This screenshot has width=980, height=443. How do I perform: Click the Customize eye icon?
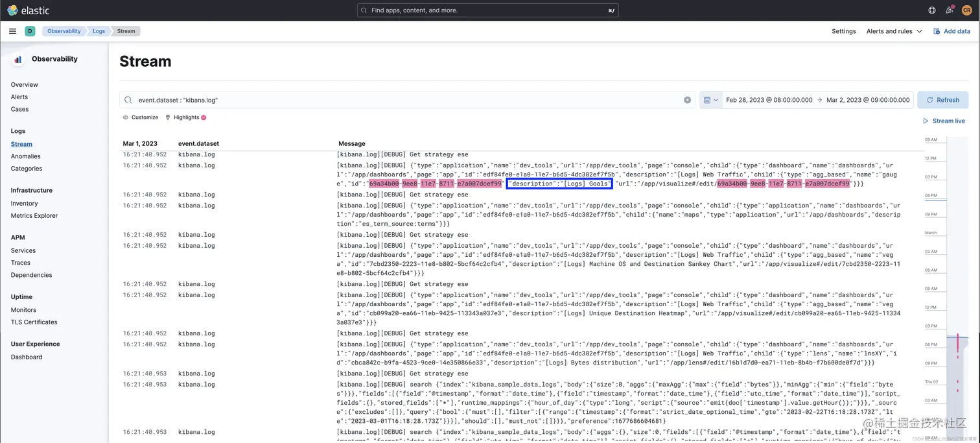point(126,117)
